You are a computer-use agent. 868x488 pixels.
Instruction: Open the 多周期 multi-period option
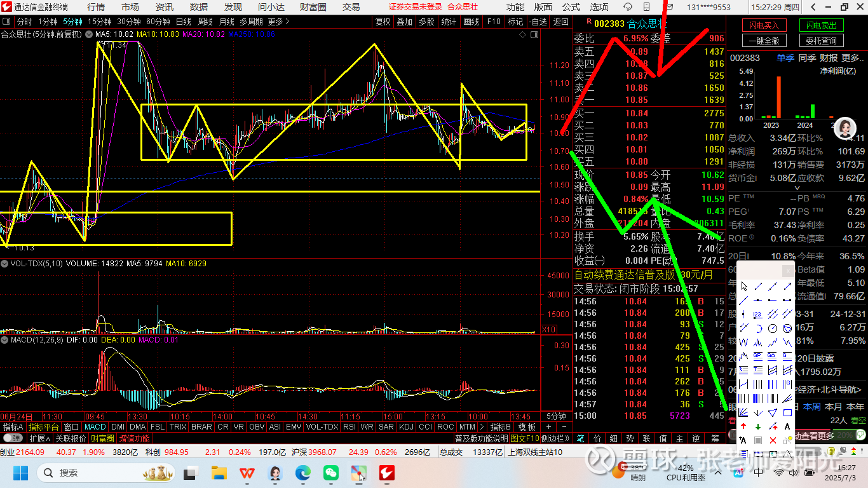[x=252, y=22]
